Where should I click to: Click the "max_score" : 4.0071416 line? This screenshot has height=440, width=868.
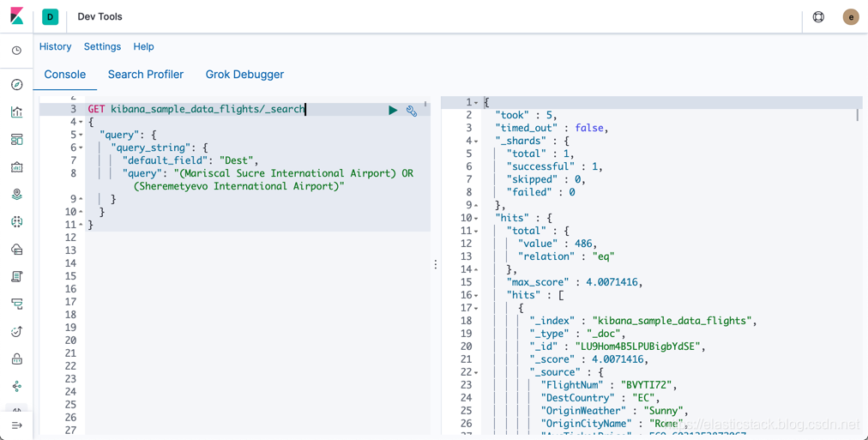click(x=575, y=282)
